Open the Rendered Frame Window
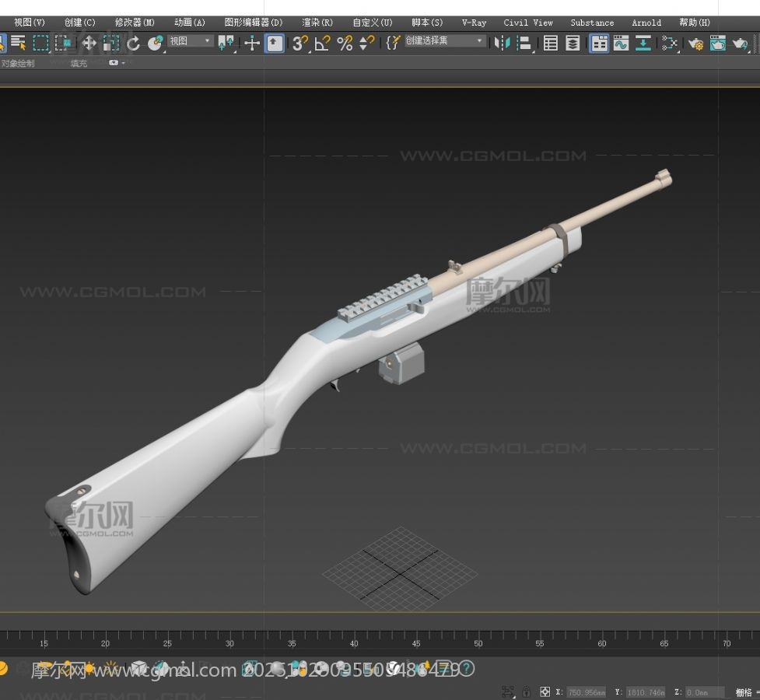This screenshot has width=760, height=700. tap(718, 44)
